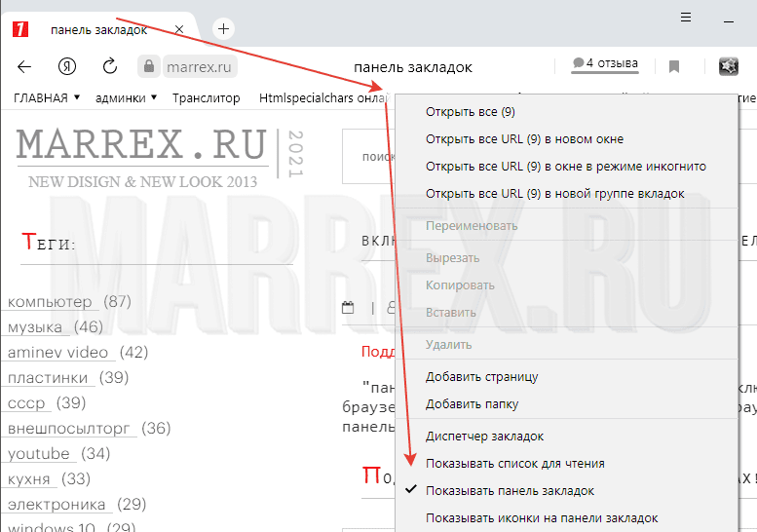
Task: Select 'Открыть все (9)'
Action: 567,111
